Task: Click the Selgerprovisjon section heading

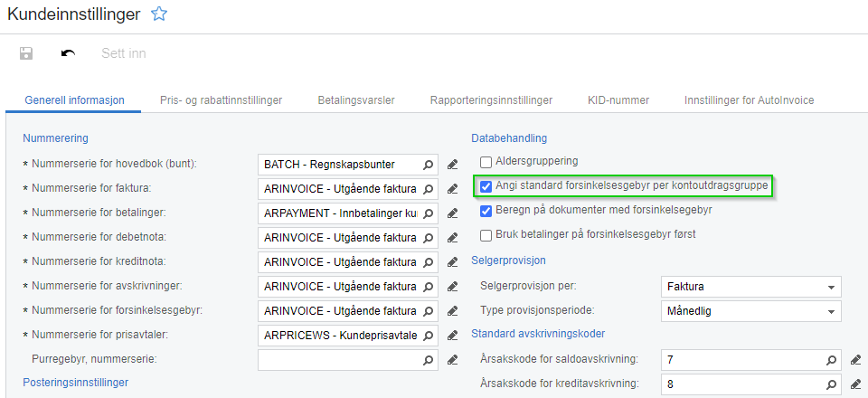Action: tap(508, 260)
